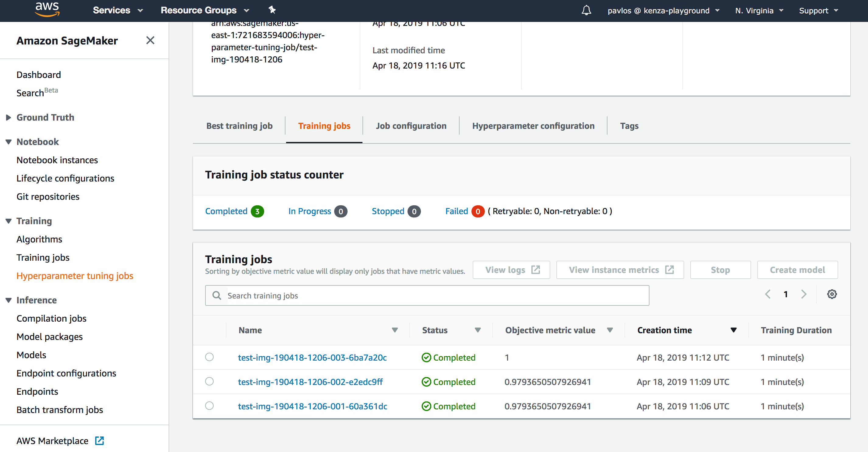Click completed check icon for job 002-e2edc9ff

click(x=426, y=382)
